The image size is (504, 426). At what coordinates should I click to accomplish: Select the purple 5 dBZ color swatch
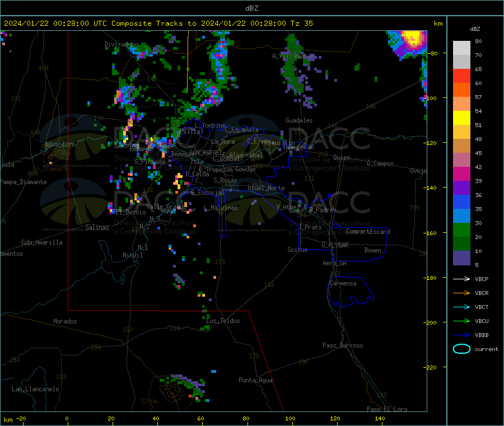461,258
